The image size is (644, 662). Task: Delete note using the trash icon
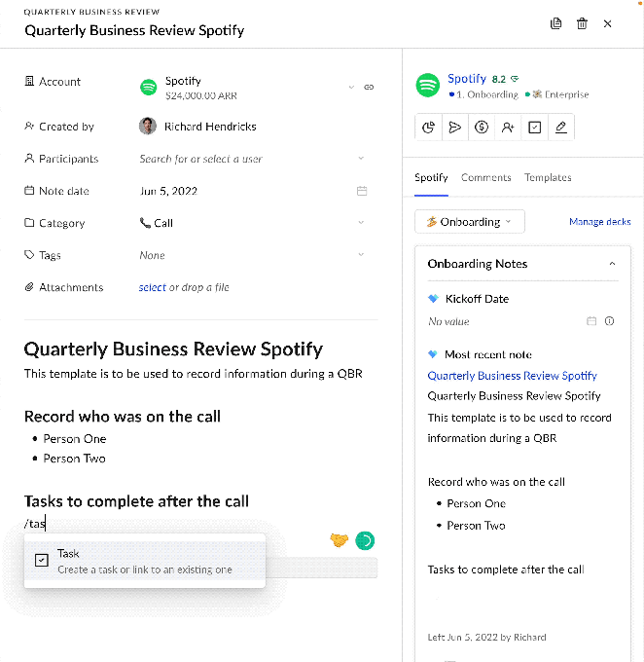pyautogui.click(x=582, y=23)
